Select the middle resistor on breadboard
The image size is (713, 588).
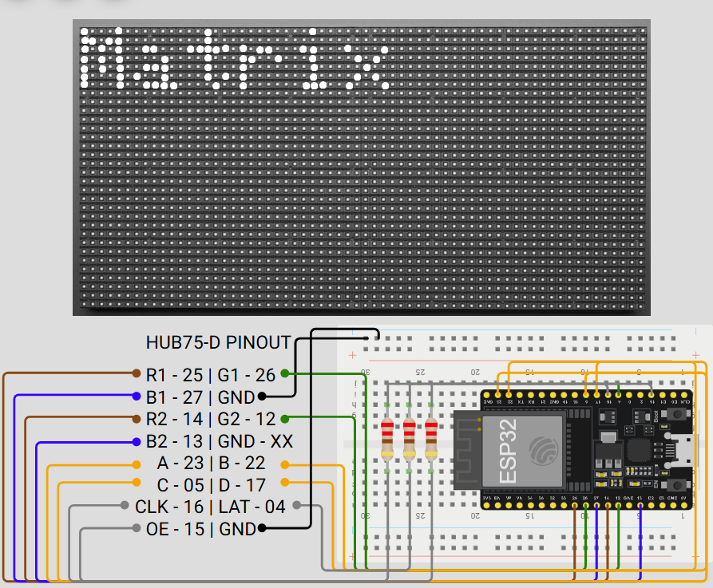[410, 440]
